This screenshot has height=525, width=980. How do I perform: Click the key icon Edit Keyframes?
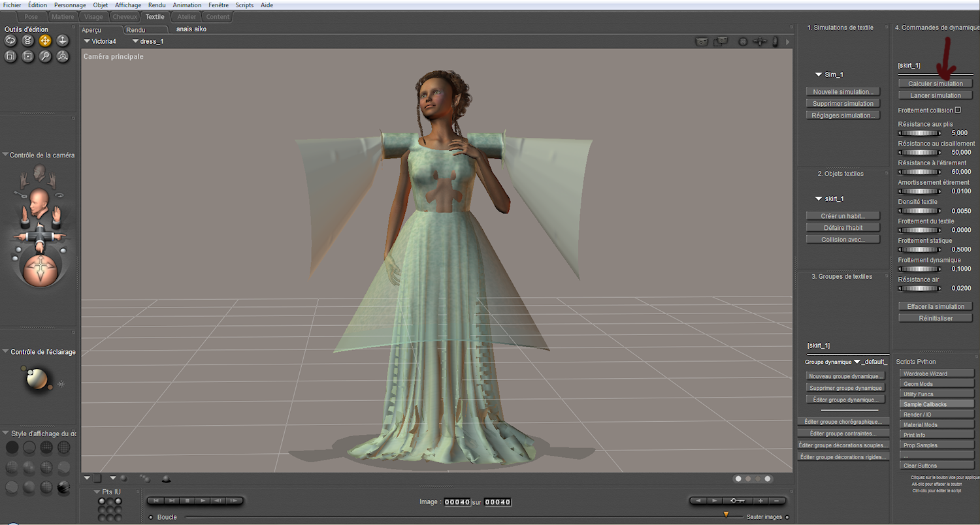[x=737, y=501]
